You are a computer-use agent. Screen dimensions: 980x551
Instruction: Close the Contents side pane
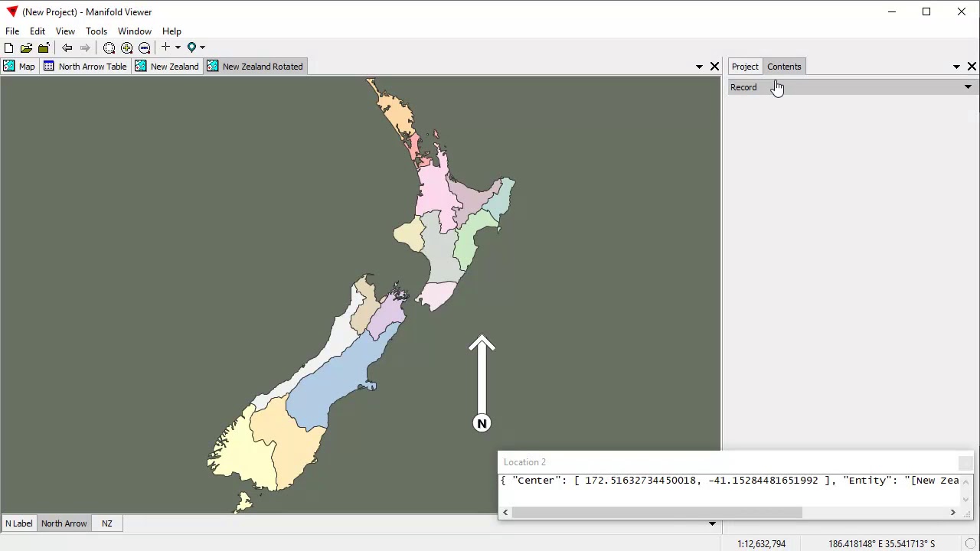pos(972,67)
